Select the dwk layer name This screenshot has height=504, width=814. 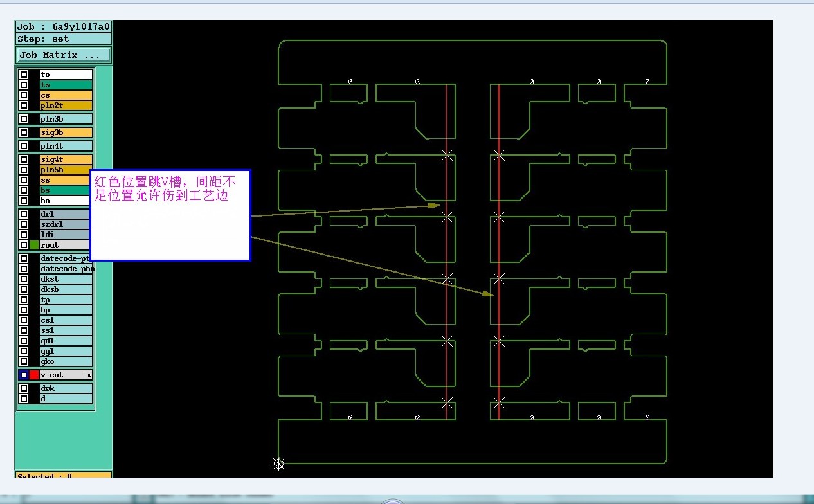pyautogui.click(x=66, y=388)
